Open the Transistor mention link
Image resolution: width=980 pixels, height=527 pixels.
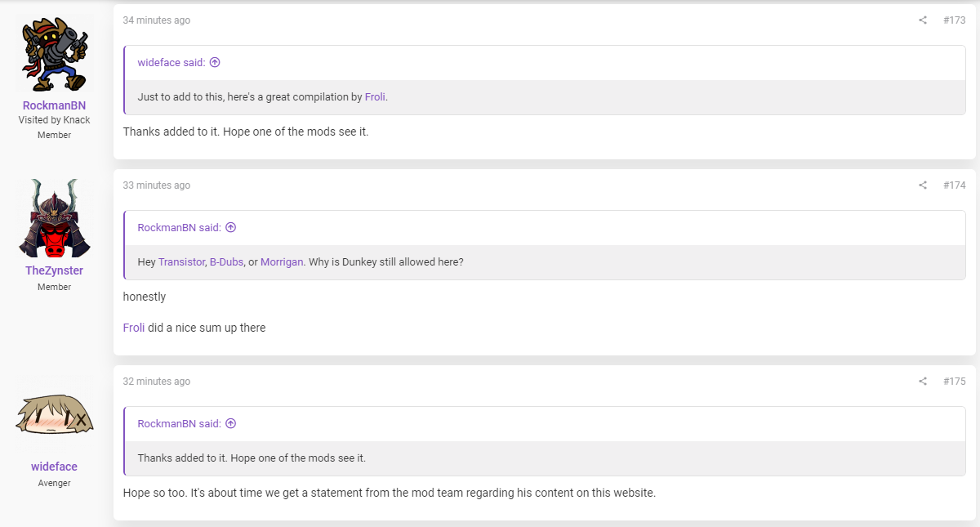(181, 262)
